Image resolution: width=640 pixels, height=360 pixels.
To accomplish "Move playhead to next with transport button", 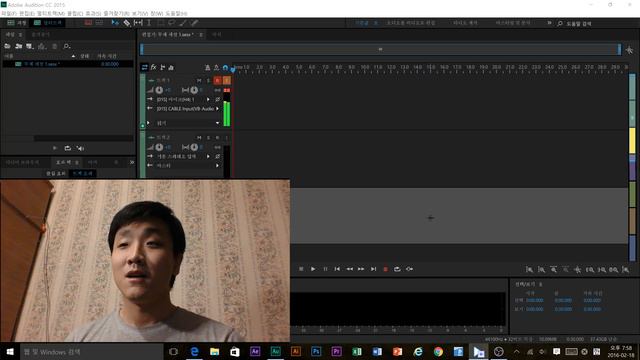I will (x=373, y=269).
